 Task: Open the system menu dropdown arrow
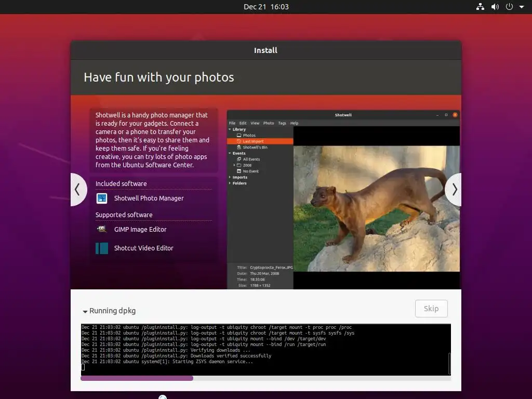pyautogui.click(x=522, y=7)
